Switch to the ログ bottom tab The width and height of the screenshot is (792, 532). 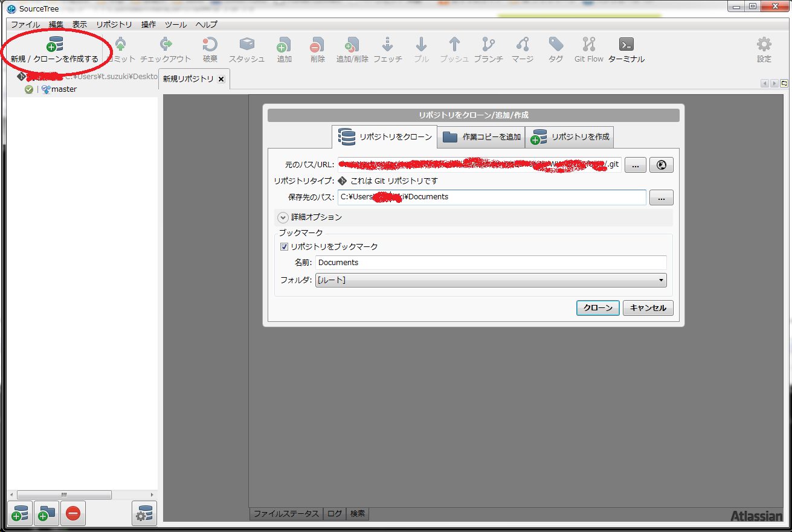335,514
